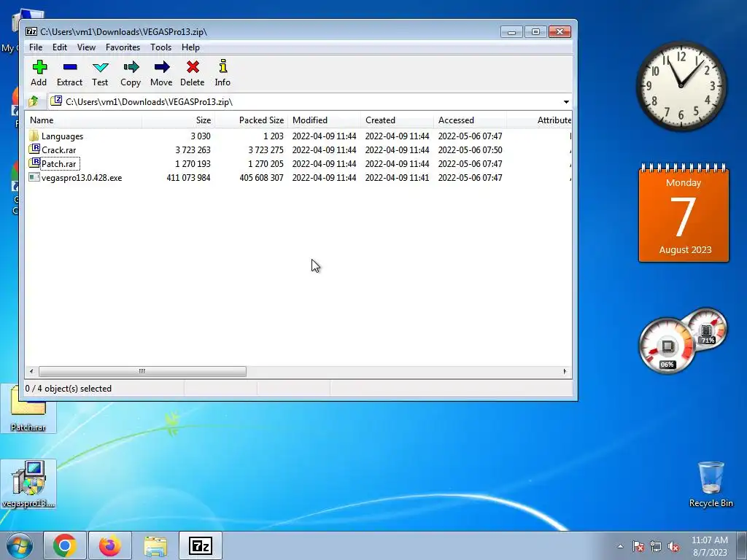Click the analog clock gadget
Screen dimensions: 747x560
coord(681,86)
